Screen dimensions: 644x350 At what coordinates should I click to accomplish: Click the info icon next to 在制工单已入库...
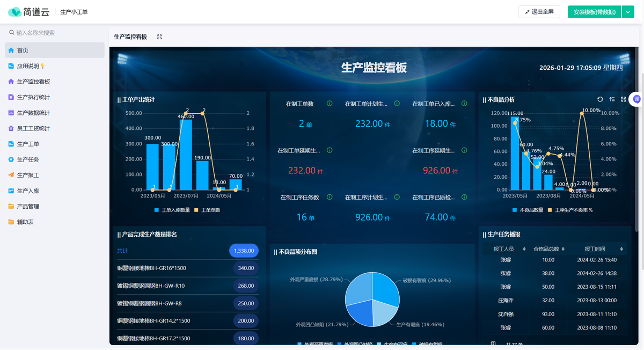click(464, 104)
